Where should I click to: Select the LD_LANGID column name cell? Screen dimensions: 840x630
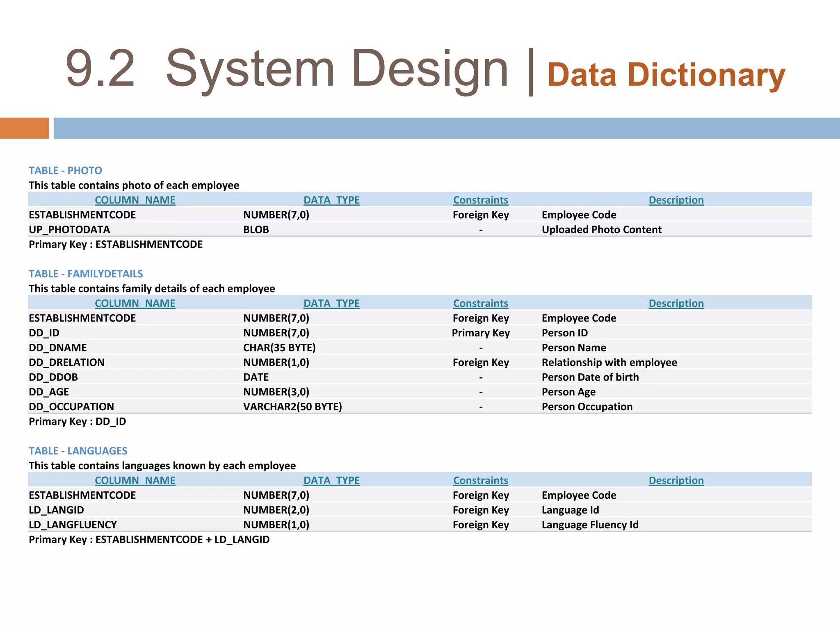tap(56, 510)
